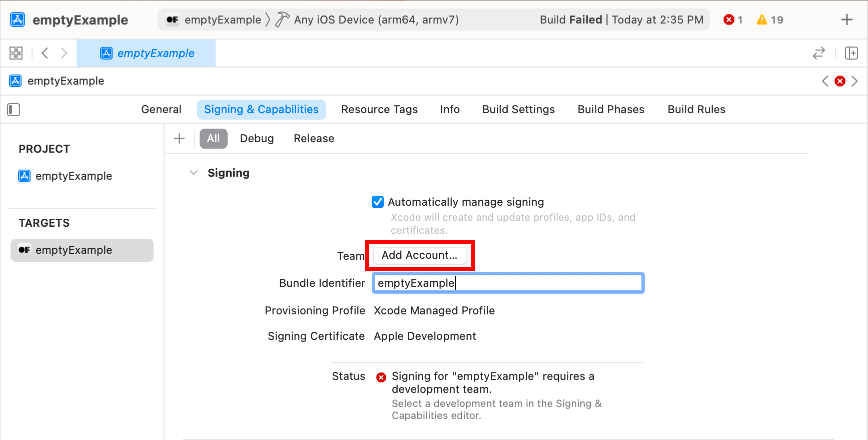
Task: Click emptyExample in the jump bar
Action: [x=57, y=81]
